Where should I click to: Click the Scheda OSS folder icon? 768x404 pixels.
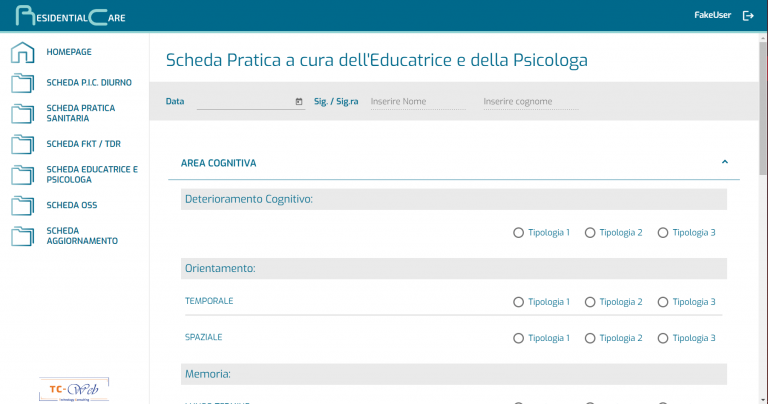point(22,206)
